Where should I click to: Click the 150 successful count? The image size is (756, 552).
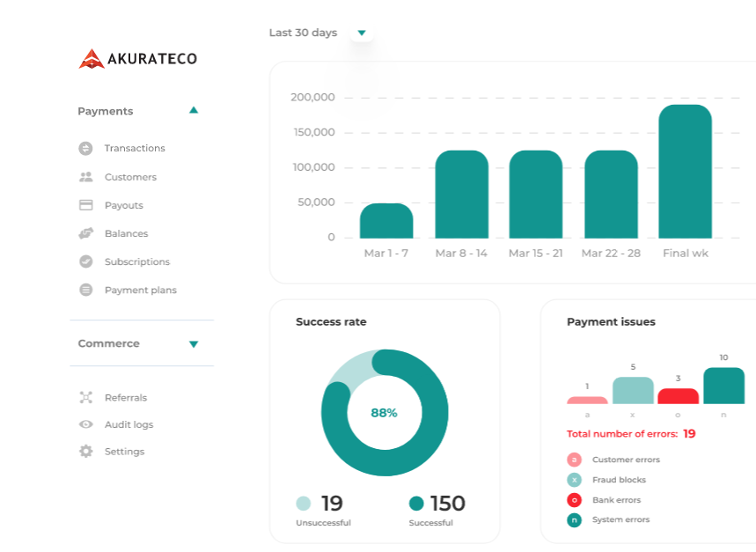pyautogui.click(x=447, y=504)
